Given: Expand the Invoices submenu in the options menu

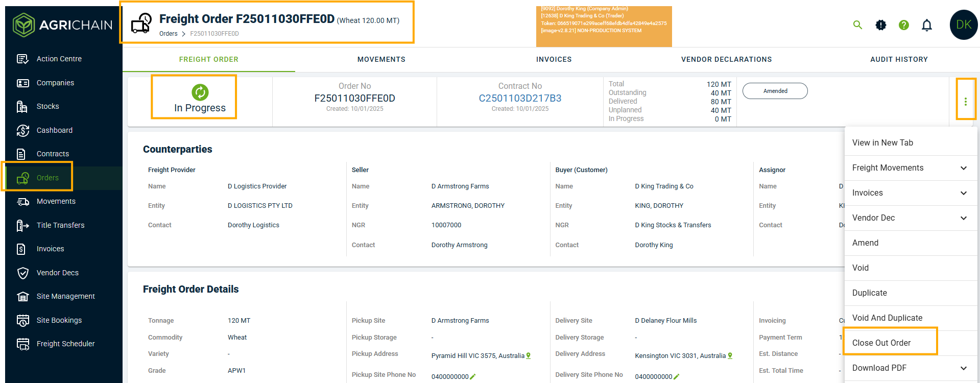Looking at the screenshot, I should (963, 193).
